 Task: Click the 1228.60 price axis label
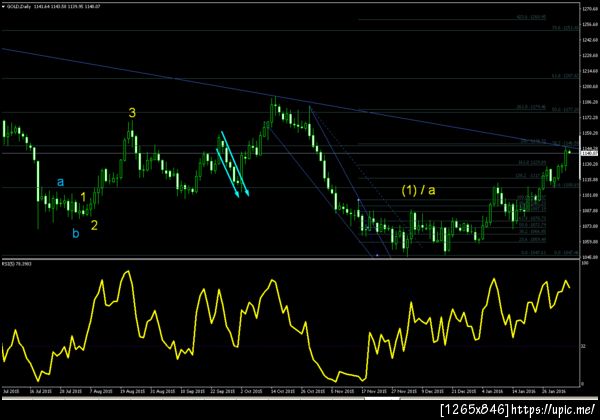[590, 55]
